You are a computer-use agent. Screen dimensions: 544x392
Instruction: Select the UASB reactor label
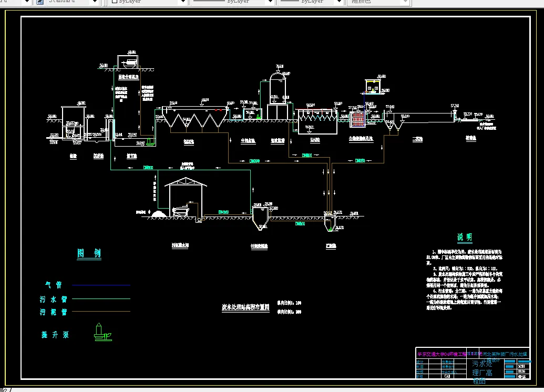315,140
